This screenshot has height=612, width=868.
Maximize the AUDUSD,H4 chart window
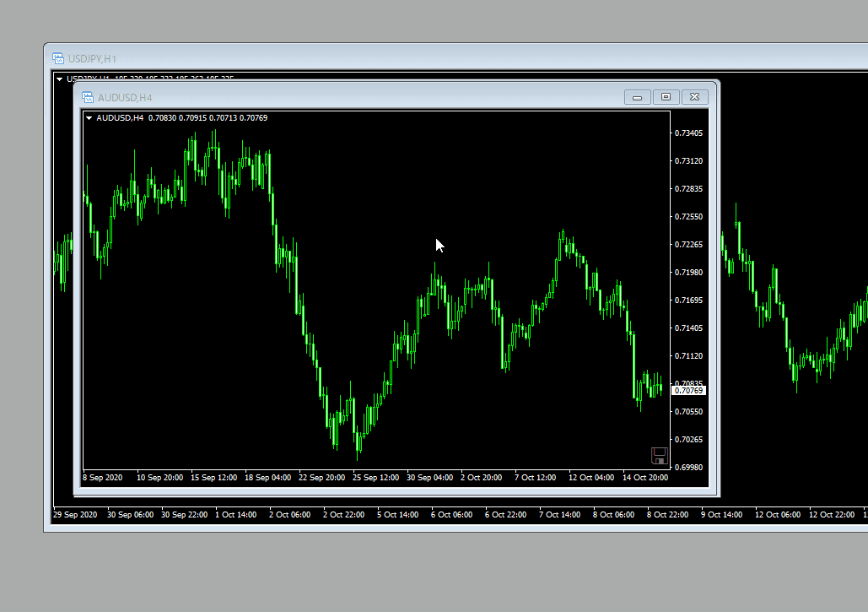pyautogui.click(x=666, y=97)
